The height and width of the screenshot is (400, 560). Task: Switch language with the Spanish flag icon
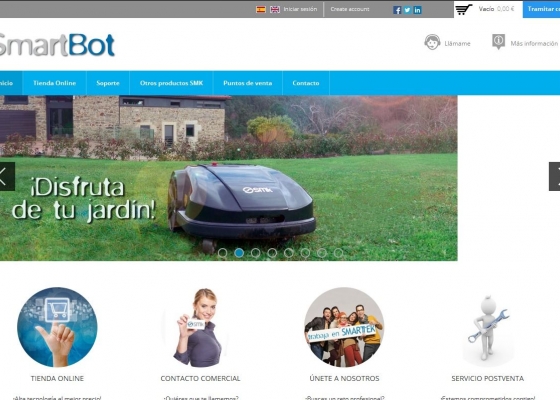(261, 10)
